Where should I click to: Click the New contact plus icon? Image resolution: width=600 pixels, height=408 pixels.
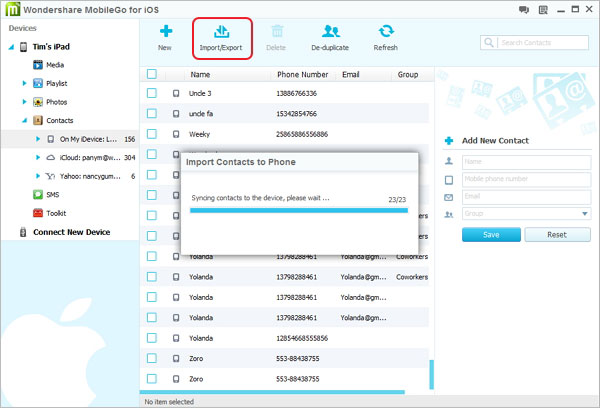(166, 31)
